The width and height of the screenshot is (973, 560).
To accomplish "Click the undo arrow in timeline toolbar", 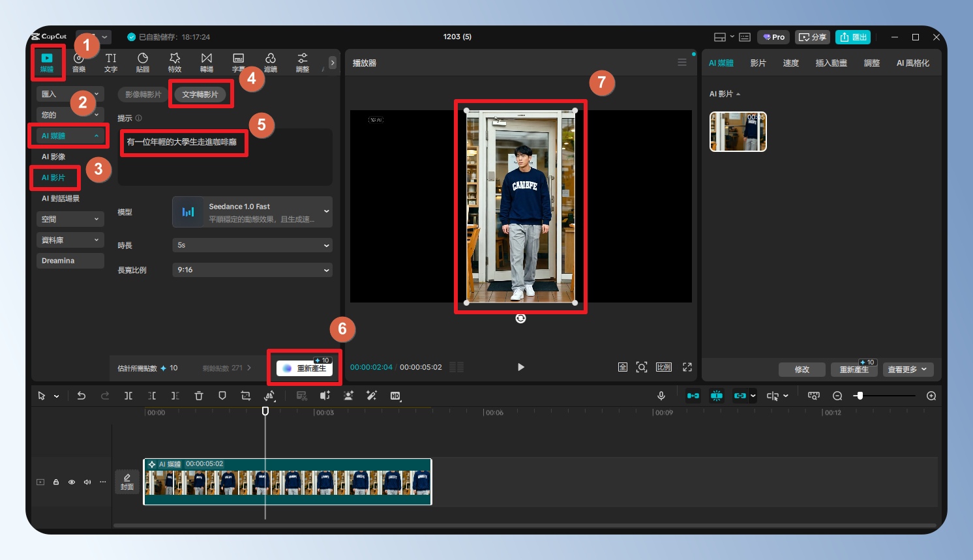I will click(x=82, y=396).
